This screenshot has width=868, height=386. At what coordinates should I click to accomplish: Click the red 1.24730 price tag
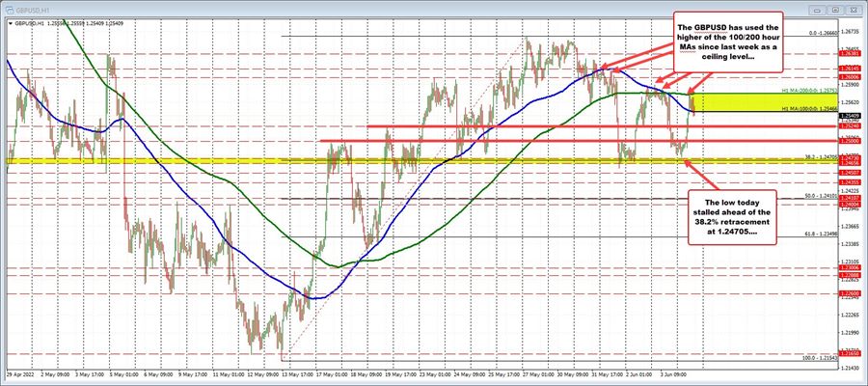[x=850, y=158]
